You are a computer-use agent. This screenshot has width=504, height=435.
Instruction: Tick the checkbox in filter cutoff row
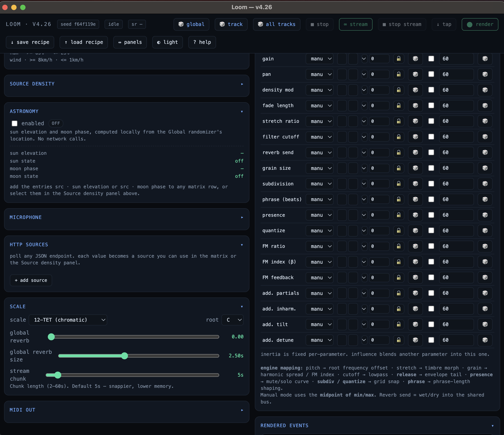tap(431, 137)
